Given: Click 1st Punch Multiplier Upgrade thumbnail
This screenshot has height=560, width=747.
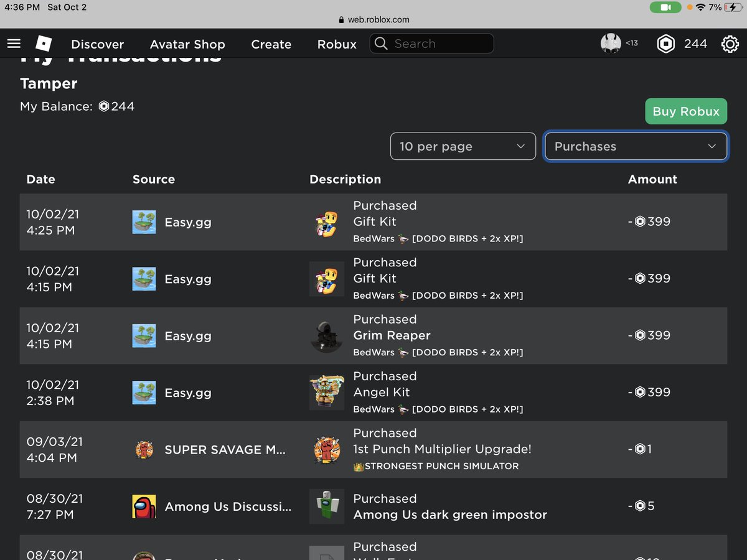Looking at the screenshot, I should (x=327, y=450).
